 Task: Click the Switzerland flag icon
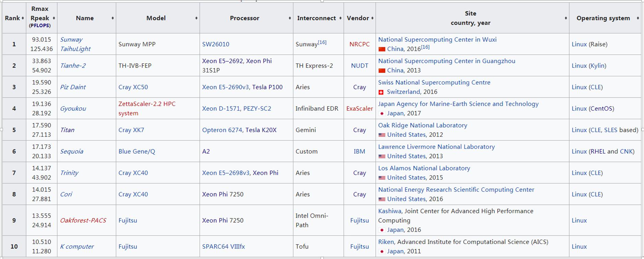coord(381,92)
